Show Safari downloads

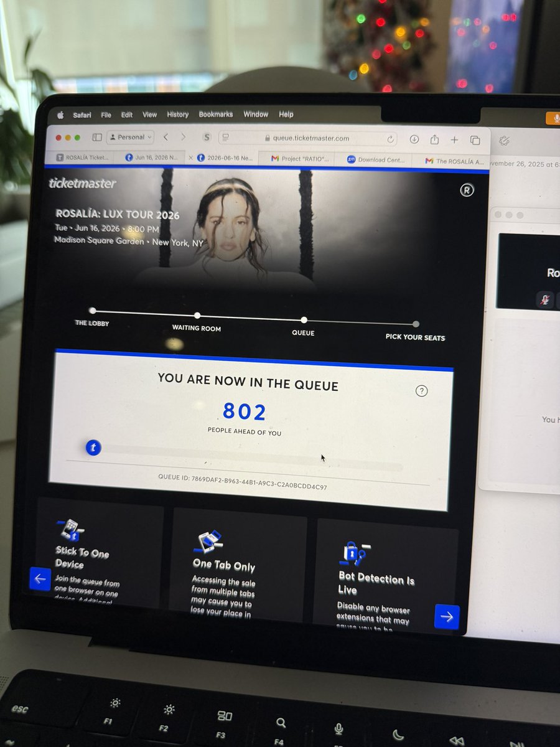(415, 139)
